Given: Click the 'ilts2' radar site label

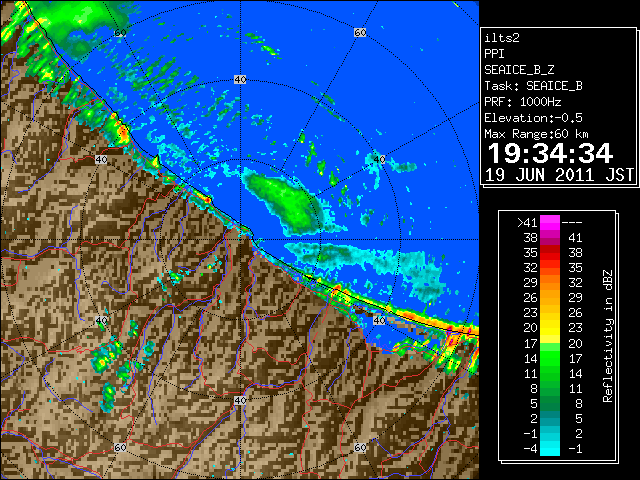Looking at the screenshot, I should pos(502,38).
